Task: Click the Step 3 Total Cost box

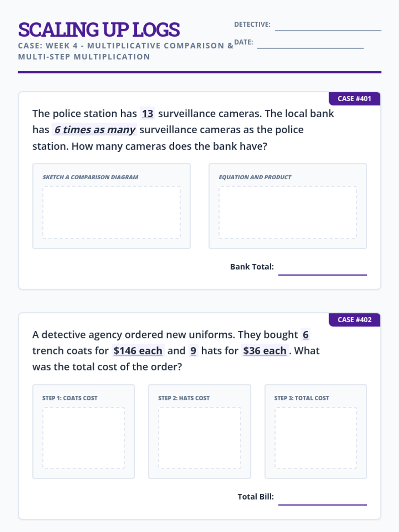Action: 316,438
